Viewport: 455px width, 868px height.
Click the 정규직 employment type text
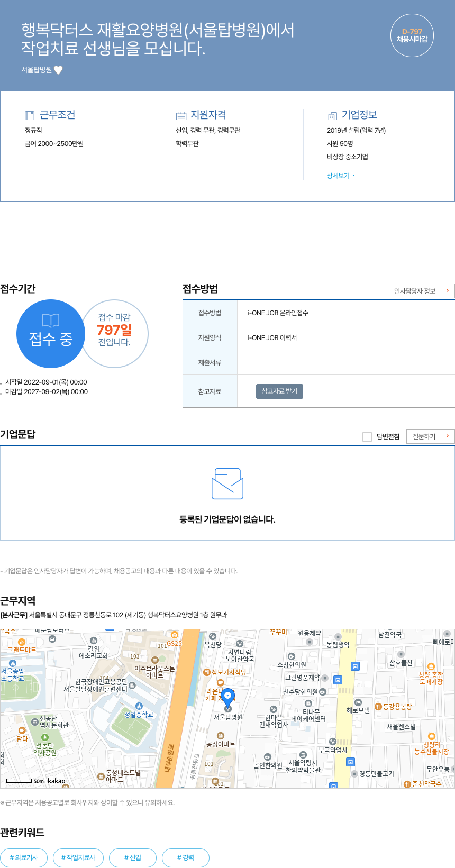(x=33, y=130)
